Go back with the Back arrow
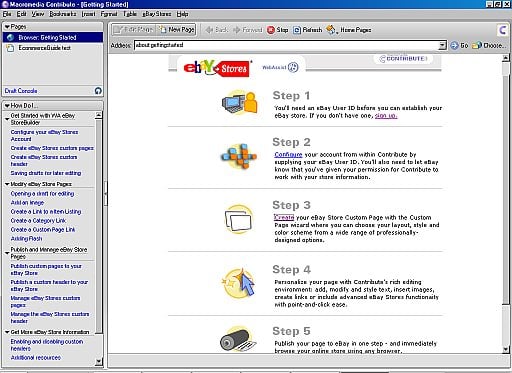Viewport: 512px width, 373px height. pyautogui.click(x=216, y=30)
